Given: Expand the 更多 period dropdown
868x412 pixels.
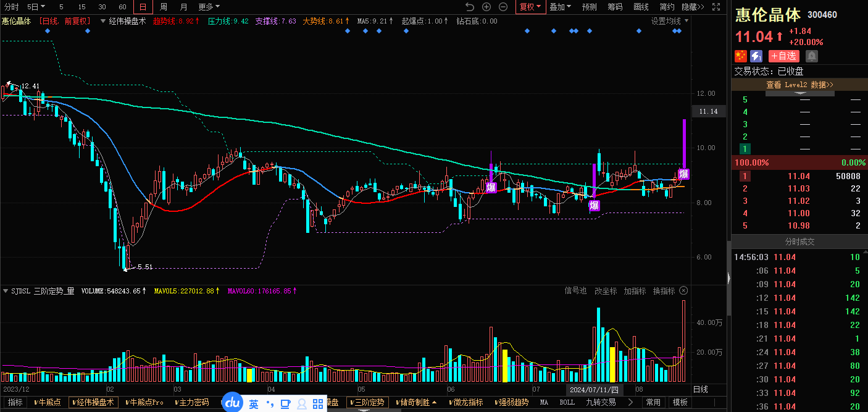Looking at the screenshot, I should pos(209,7).
